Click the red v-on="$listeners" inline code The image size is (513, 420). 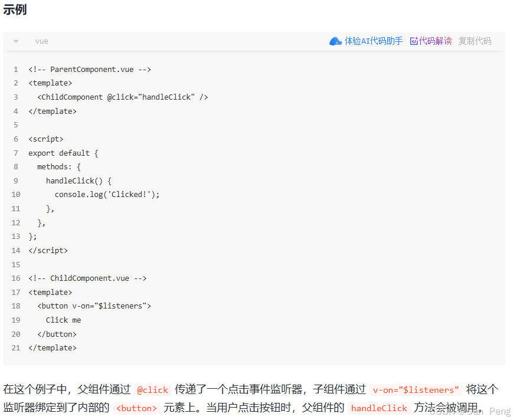tap(416, 390)
